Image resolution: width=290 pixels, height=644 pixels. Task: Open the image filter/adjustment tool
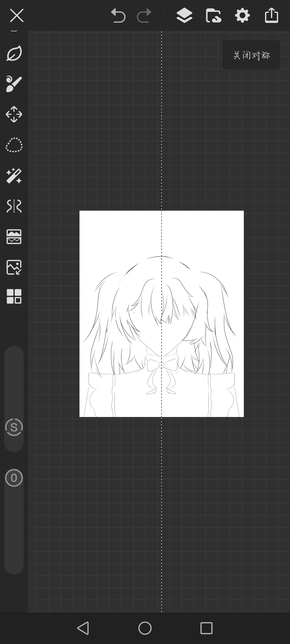point(14,237)
